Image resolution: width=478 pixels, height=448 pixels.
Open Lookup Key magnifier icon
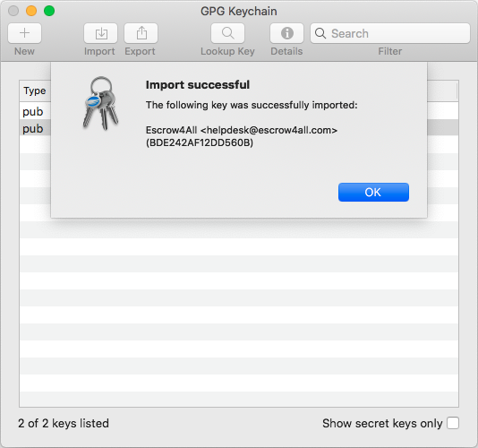pyautogui.click(x=227, y=33)
